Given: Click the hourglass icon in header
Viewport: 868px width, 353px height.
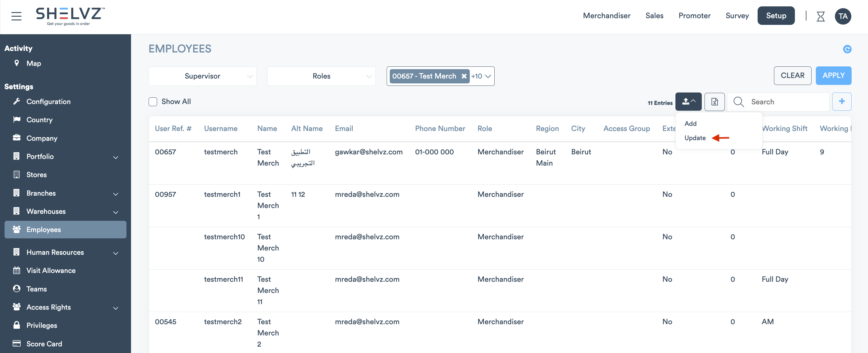Looking at the screenshot, I should coord(820,16).
